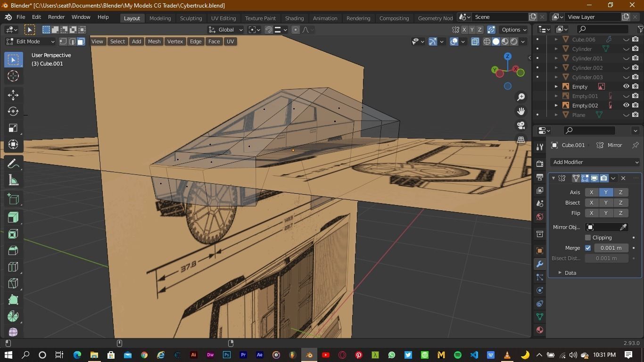Toggle mirror Axis X button
Image resolution: width=644 pixels, height=362 pixels.
[592, 192]
